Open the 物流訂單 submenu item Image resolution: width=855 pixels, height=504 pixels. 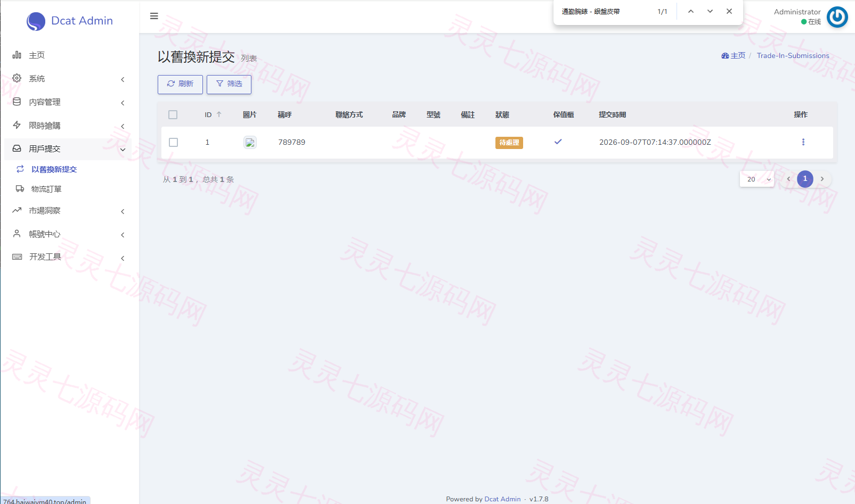68,189
